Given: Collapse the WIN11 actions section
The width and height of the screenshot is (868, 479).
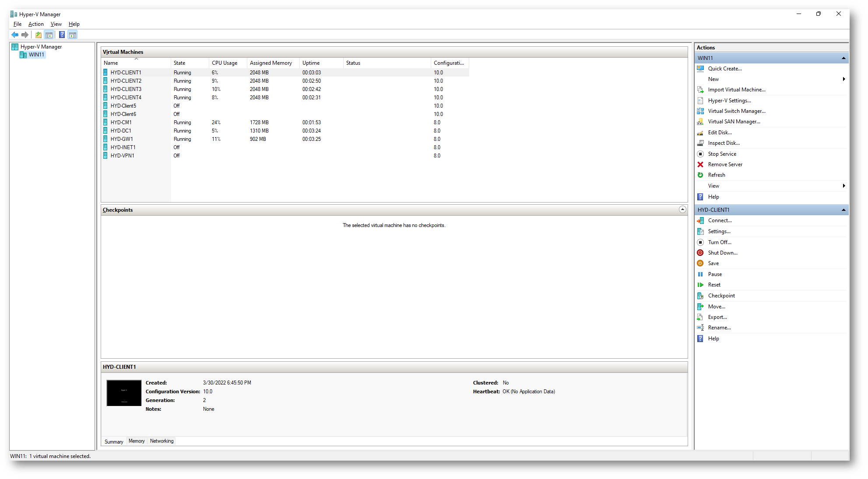Looking at the screenshot, I should click(x=843, y=58).
